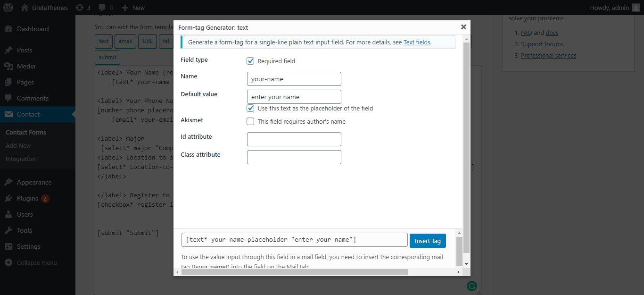Toggle the placeholder text checkbox
This screenshot has width=644, height=295.
point(251,108)
